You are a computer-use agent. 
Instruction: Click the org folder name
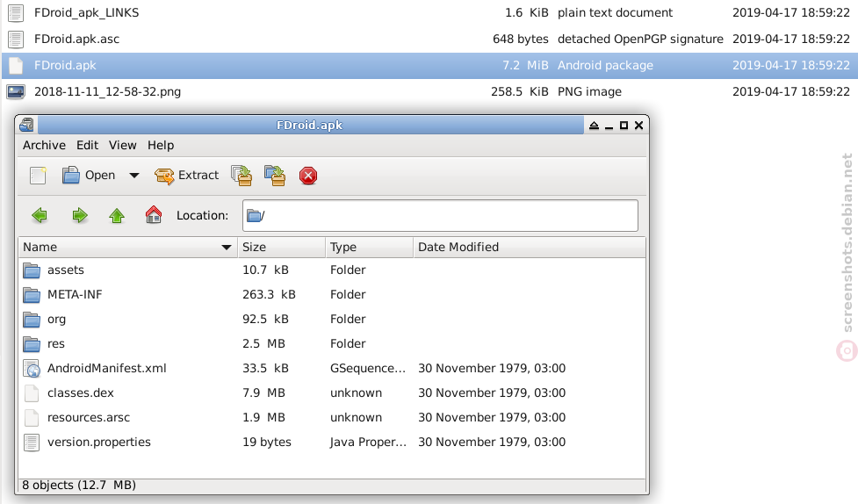click(x=56, y=320)
